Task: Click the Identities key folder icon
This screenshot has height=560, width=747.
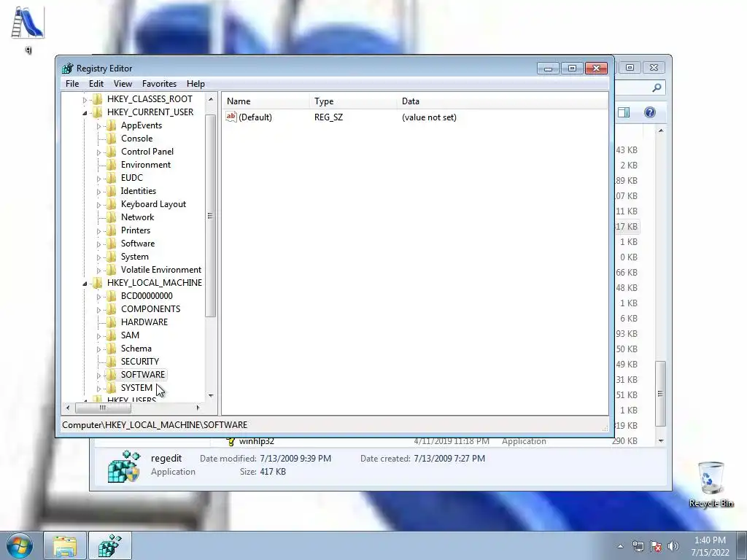Action: (x=111, y=190)
